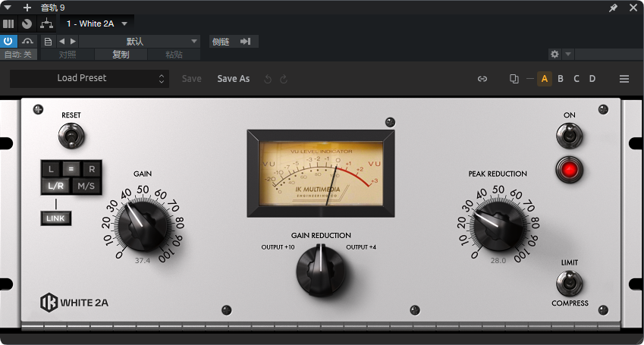Select the R channel button

[x=92, y=169]
